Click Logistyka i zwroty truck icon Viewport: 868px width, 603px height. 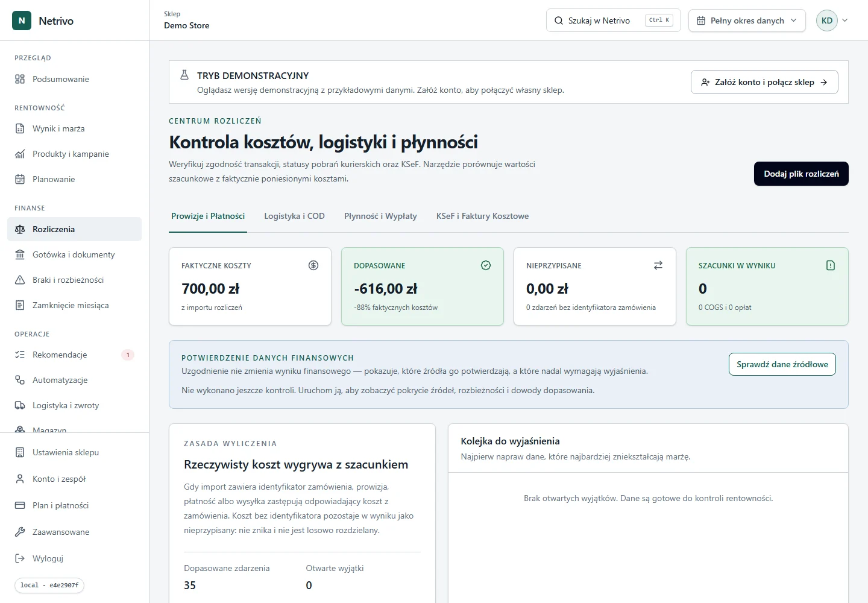click(x=20, y=405)
